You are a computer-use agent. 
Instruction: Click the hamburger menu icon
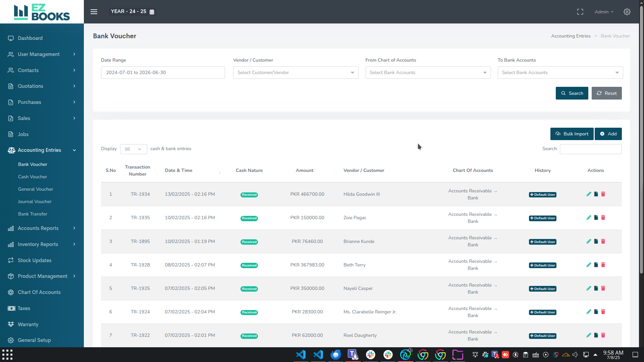94,12
